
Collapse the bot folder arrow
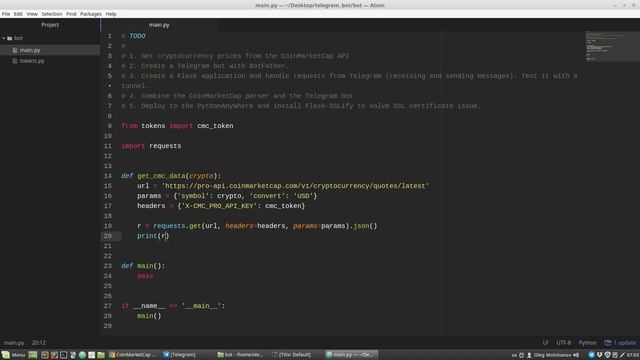click(x=4, y=38)
